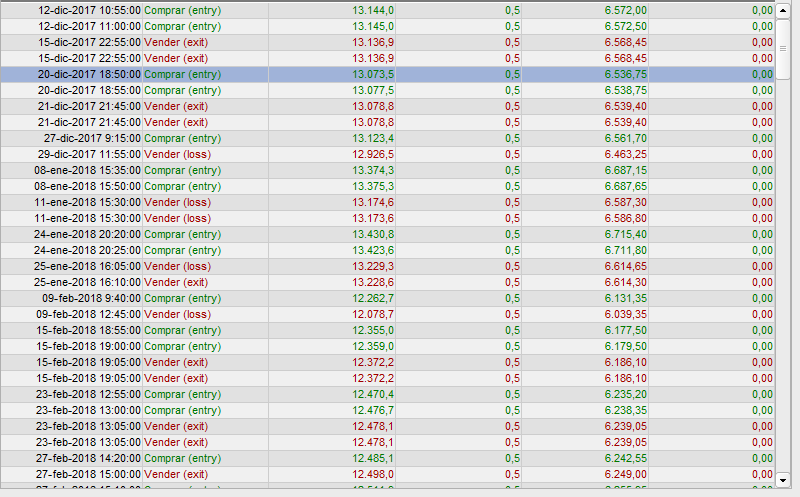Click amount 6.463,25 cell
Screen dimensions: 800x497
point(626,154)
